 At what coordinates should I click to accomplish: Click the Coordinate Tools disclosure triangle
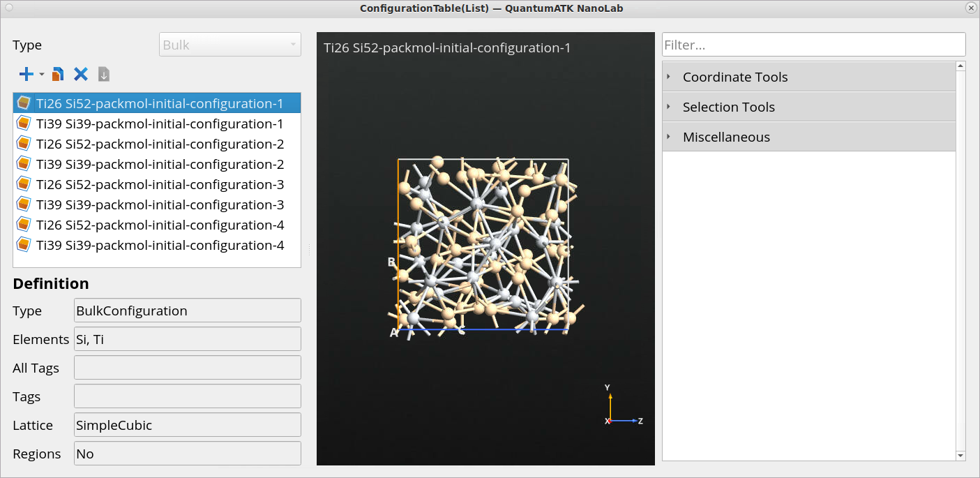pos(668,77)
